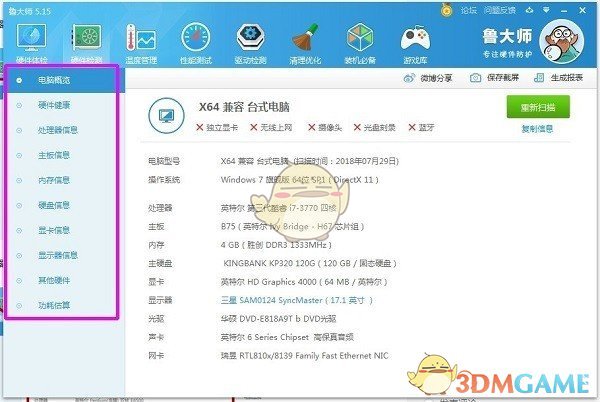Close the 鲁大师 window
Image resolution: width=600 pixels, height=402 pixels.
[582, 10]
